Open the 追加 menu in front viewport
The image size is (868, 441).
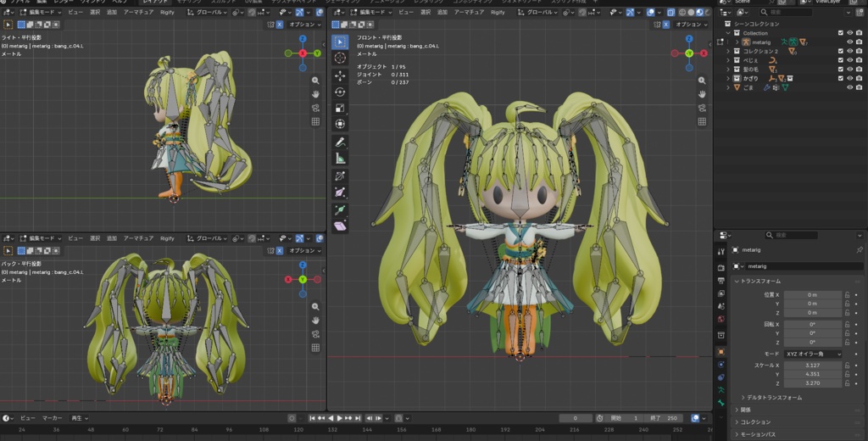pos(442,12)
